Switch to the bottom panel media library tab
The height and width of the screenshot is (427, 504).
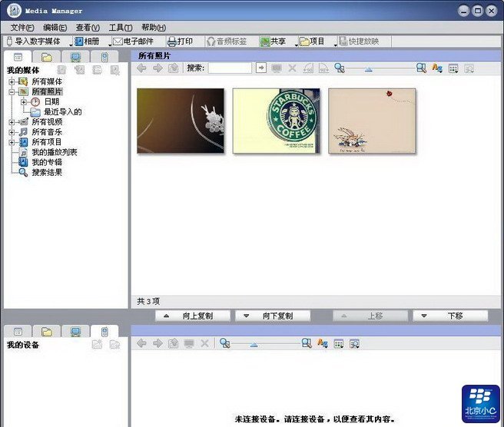coord(18,332)
